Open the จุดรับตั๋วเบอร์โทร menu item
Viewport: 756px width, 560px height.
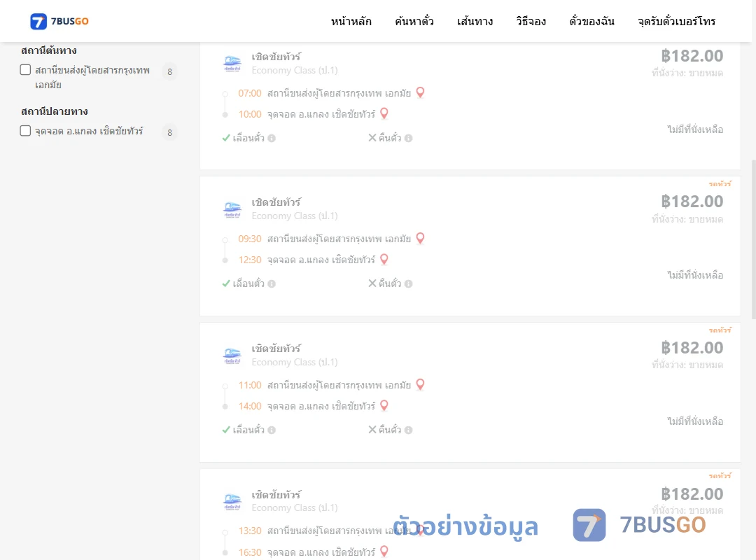(676, 21)
